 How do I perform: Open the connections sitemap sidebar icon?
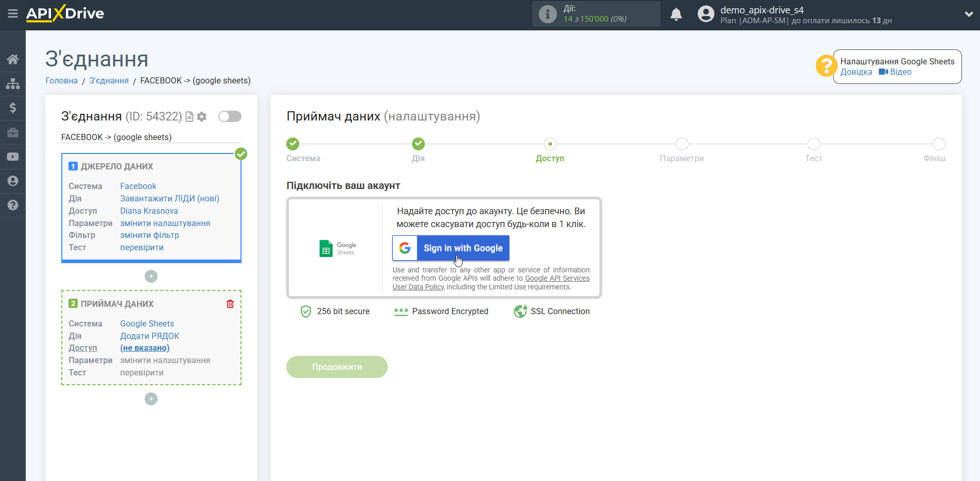tap(13, 83)
